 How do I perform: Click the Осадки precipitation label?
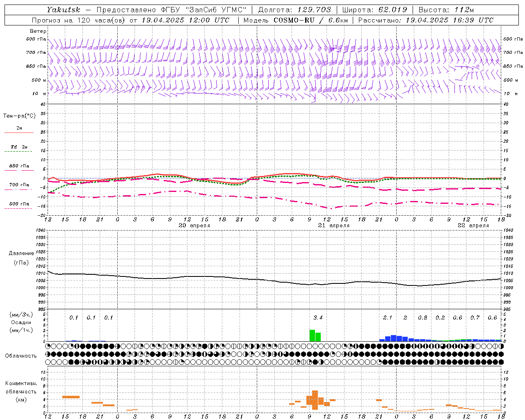21,322
